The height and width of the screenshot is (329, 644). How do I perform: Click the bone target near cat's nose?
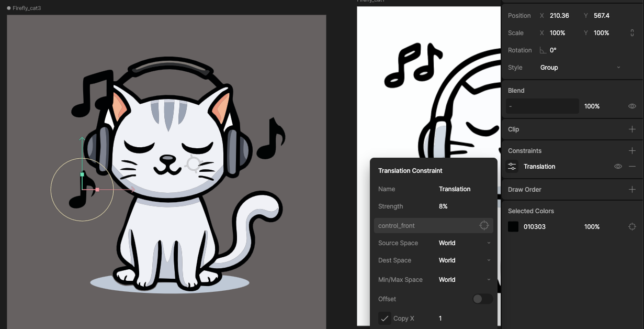193,164
